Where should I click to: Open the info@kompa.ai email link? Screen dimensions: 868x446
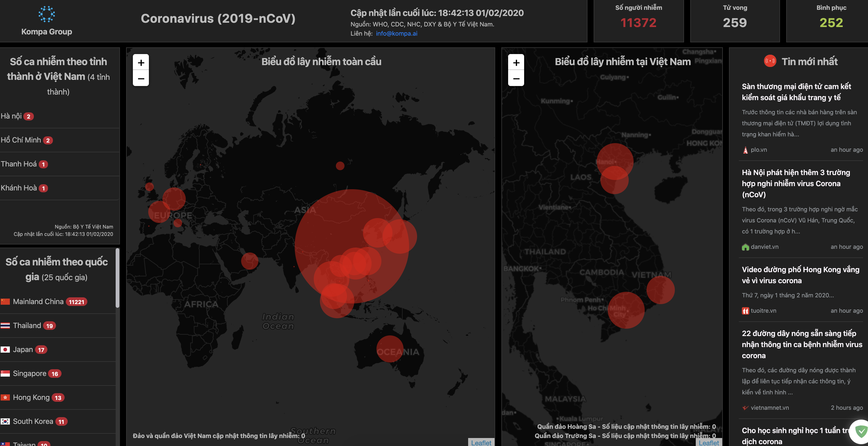(396, 34)
